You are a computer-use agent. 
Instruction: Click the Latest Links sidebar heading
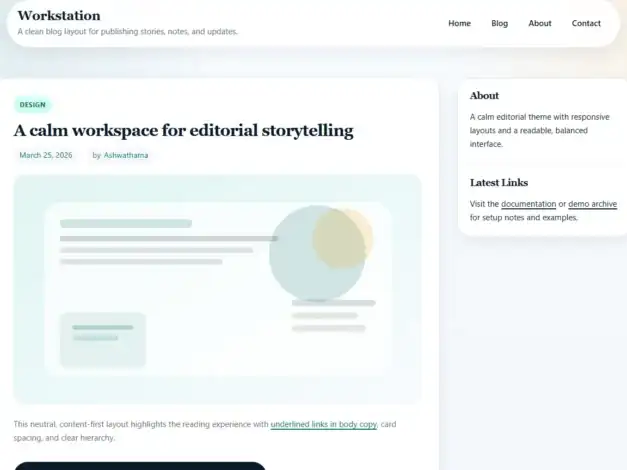pyautogui.click(x=499, y=183)
